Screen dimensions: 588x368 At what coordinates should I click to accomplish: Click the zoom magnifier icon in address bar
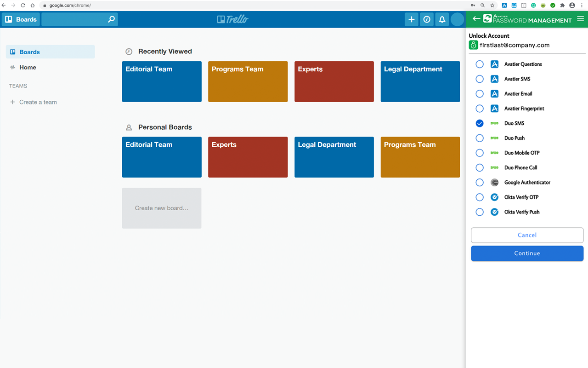pyautogui.click(x=483, y=6)
